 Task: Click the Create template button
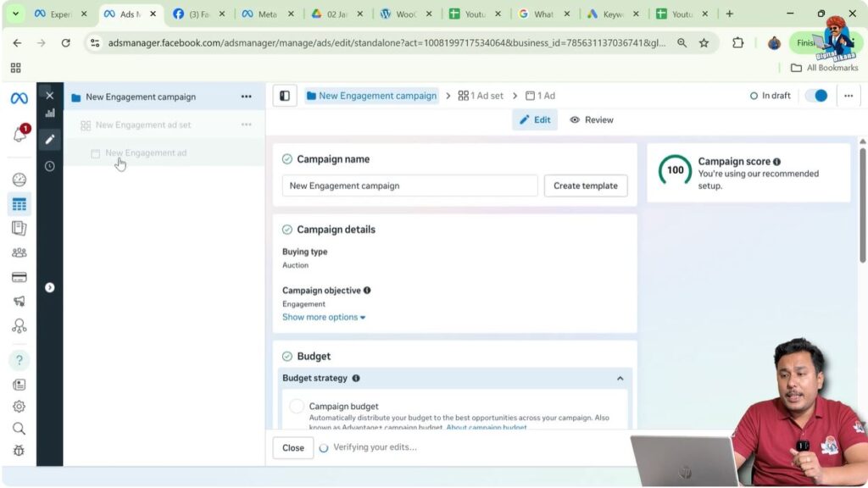click(x=585, y=185)
